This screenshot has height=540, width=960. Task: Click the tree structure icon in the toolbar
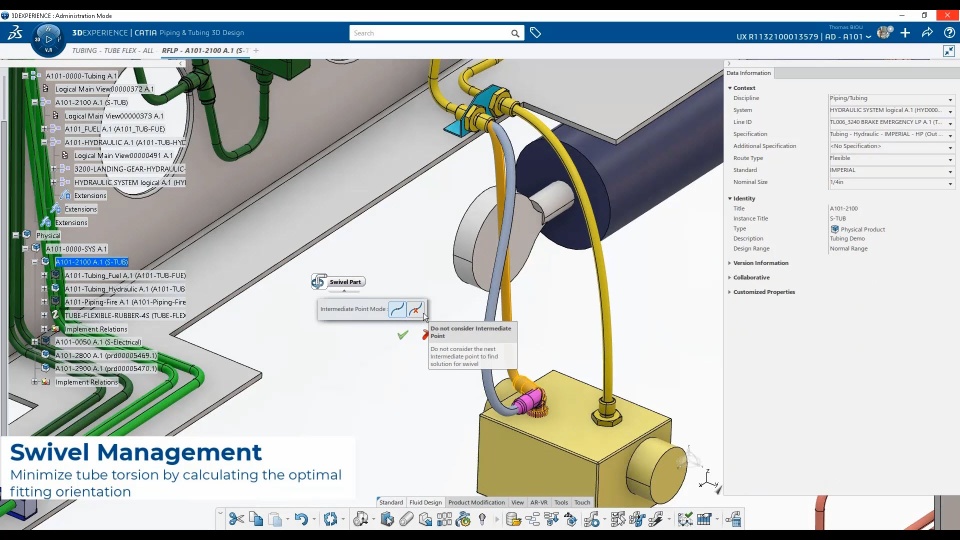(533, 519)
